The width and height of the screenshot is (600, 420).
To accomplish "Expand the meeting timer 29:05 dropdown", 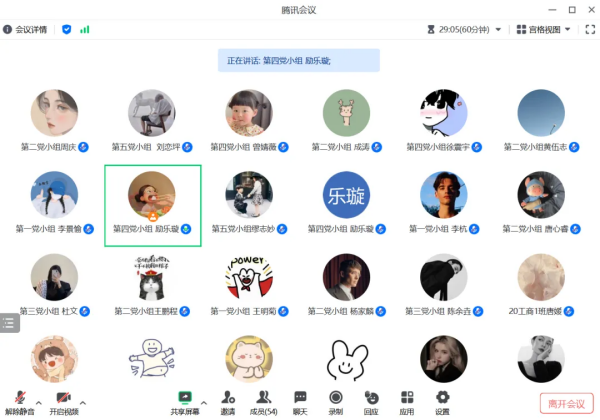I will [x=498, y=29].
